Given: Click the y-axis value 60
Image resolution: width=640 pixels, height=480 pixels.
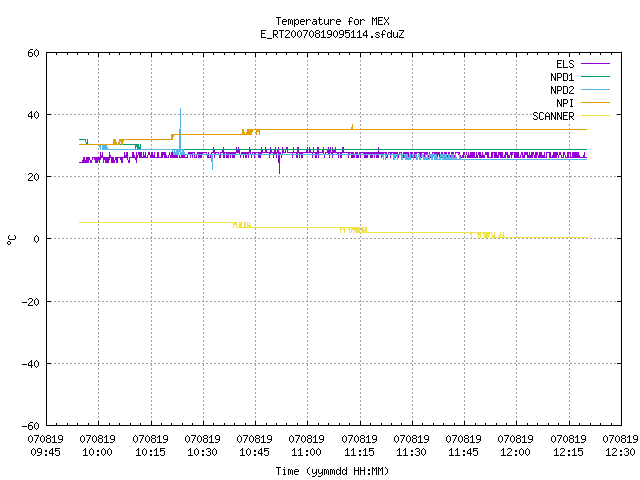Looking at the screenshot, I should click(33, 53).
